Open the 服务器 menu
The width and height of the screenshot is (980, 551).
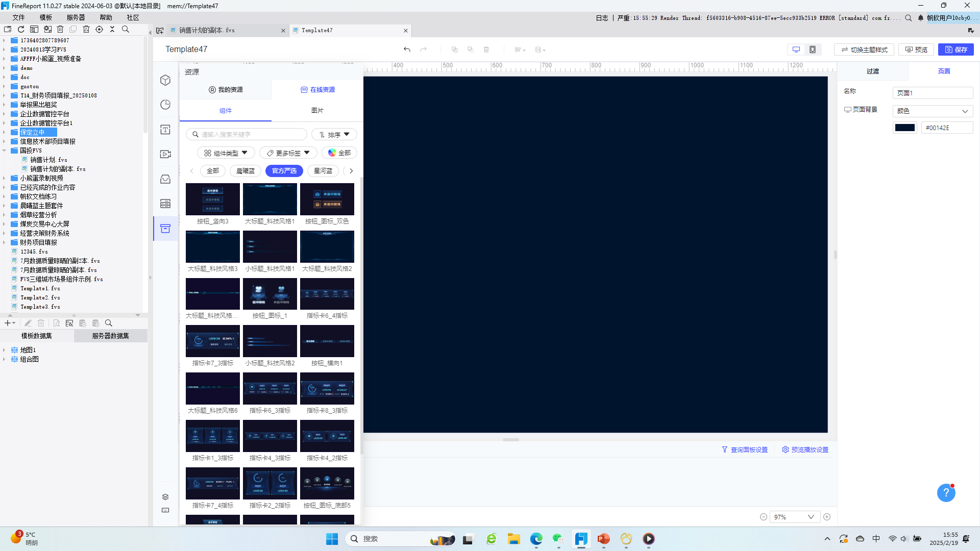click(x=76, y=17)
